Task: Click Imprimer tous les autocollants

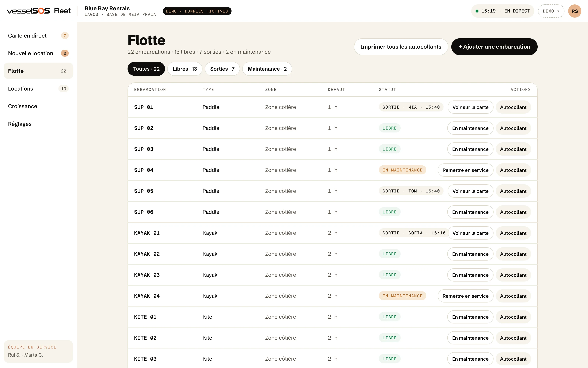Action: (401, 47)
